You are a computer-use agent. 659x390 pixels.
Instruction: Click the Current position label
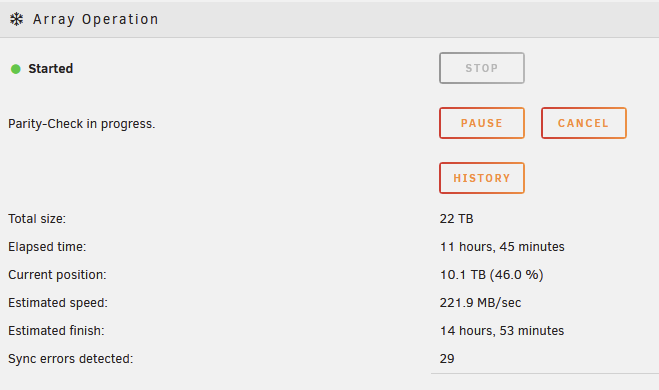[x=57, y=275]
